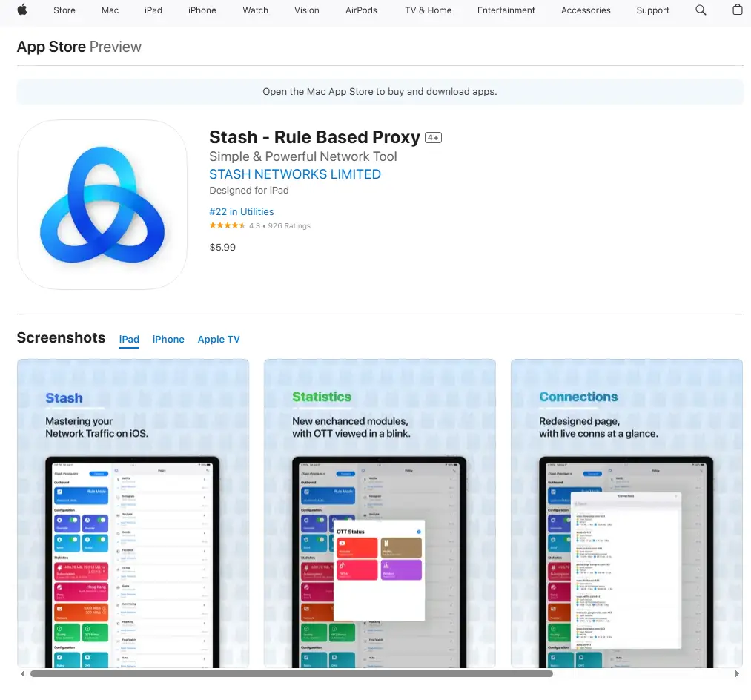The height and width of the screenshot is (700, 751).
Task: Click the $5.99 price text
Action: (x=222, y=247)
